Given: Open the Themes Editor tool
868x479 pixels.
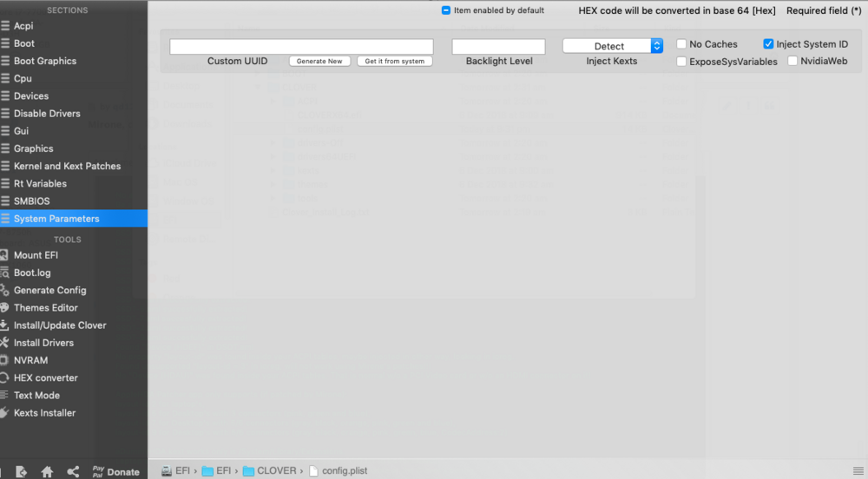Looking at the screenshot, I should click(x=45, y=307).
